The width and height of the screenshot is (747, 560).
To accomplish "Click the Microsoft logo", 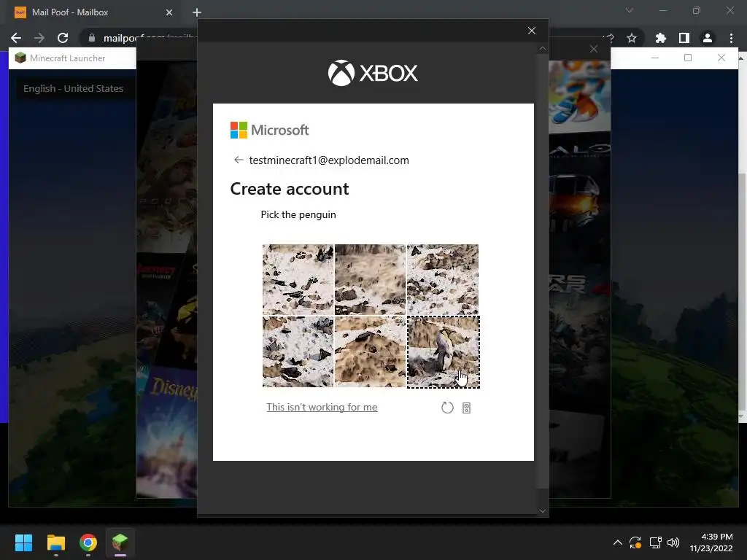I will point(270,130).
